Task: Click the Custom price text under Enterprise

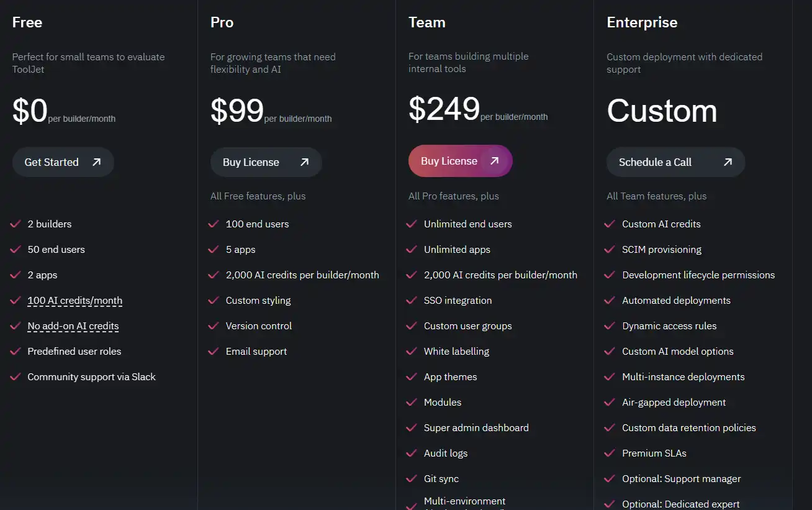Action: (x=662, y=111)
